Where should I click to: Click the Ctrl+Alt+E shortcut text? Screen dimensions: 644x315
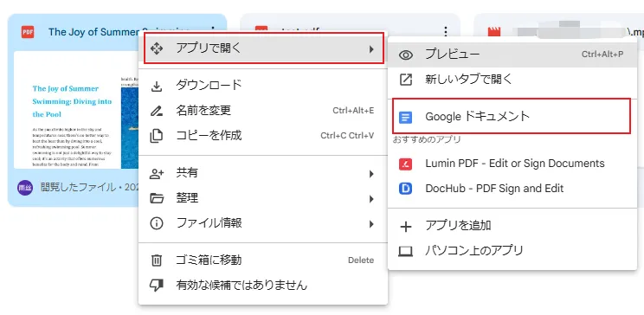coord(353,111)
